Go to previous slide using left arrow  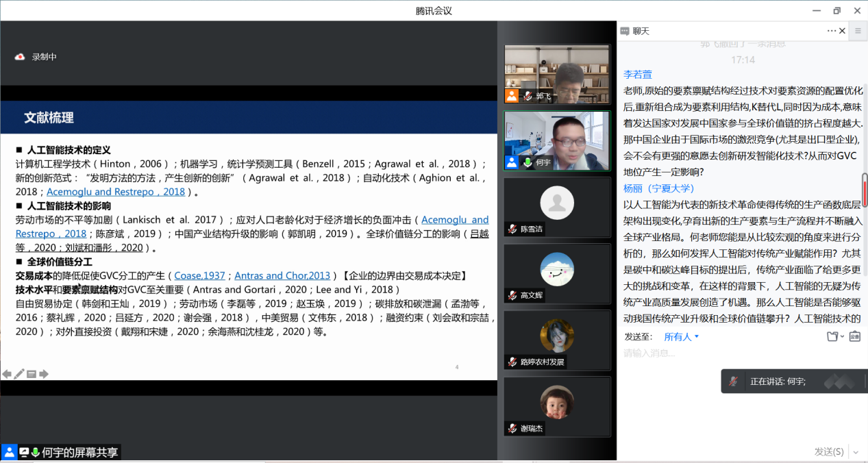click(x=7, y=374)
